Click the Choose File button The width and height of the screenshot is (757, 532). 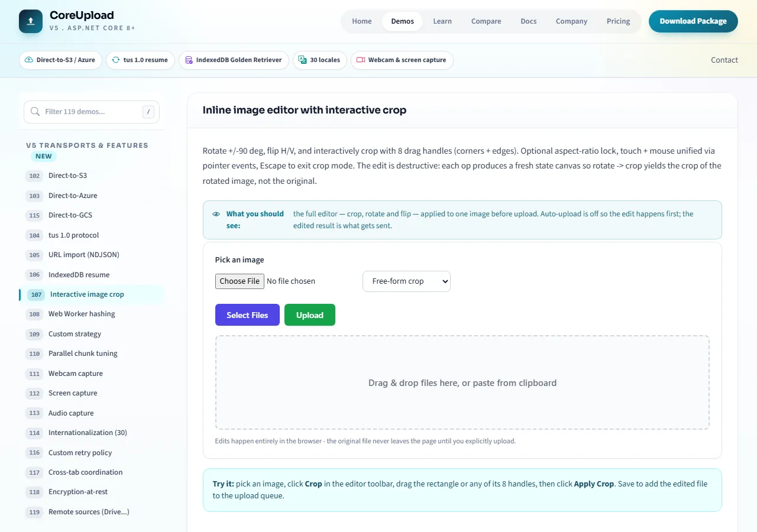240,281
